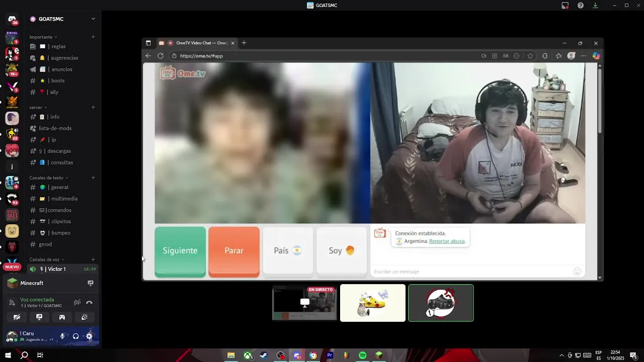The width and height of the screenshot is (644, 362).
Task: Open the info channel
Action: (x=63, y=117)
